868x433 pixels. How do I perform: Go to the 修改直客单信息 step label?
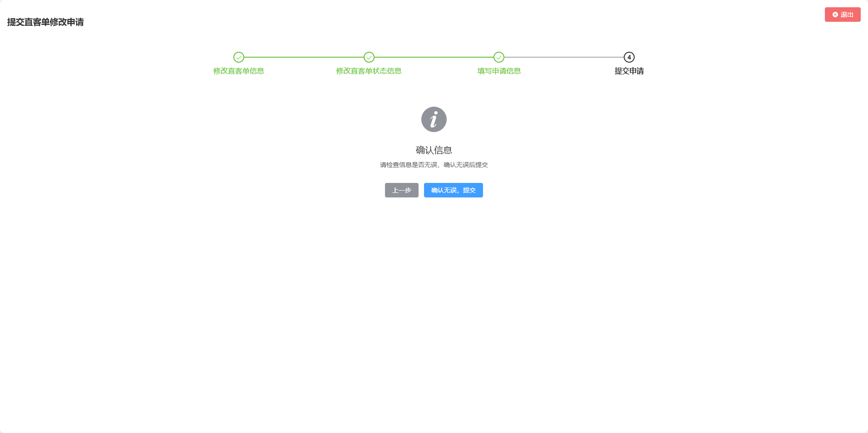(239, 71)
